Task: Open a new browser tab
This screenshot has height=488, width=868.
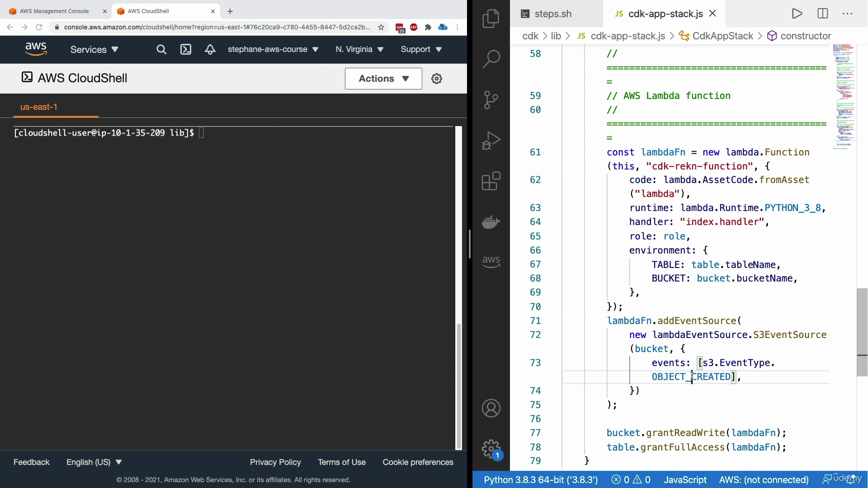Action: click(230, 11)
